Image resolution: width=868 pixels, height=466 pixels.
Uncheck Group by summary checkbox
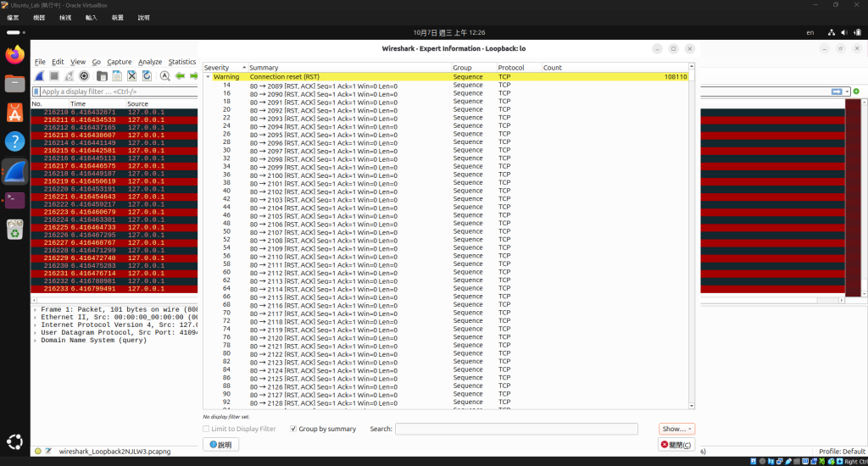click(x=293, y=429)
